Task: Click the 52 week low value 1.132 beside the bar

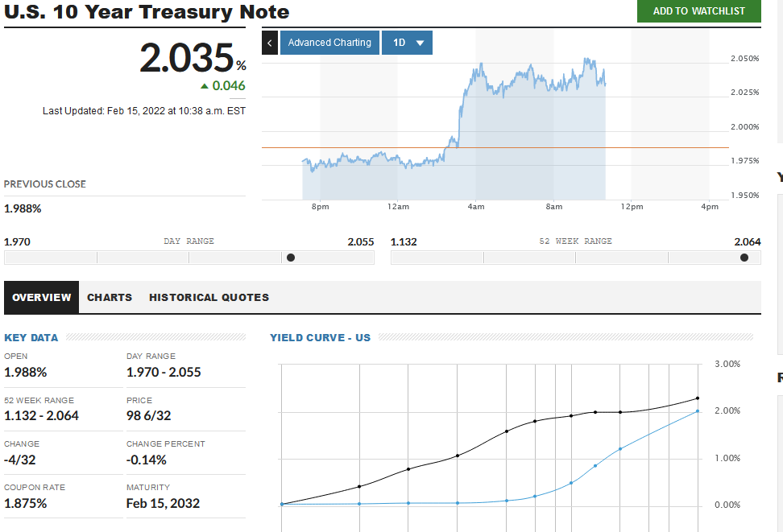Action: [404, 242]
